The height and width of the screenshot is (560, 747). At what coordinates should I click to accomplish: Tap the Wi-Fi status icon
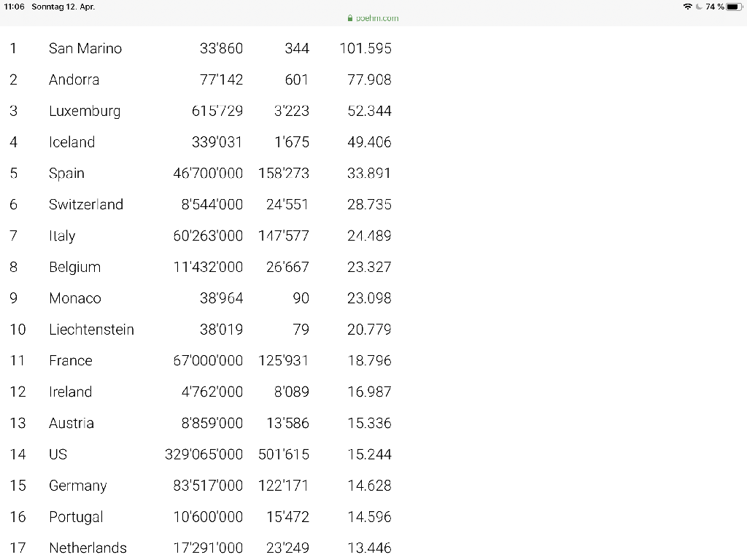687,7
